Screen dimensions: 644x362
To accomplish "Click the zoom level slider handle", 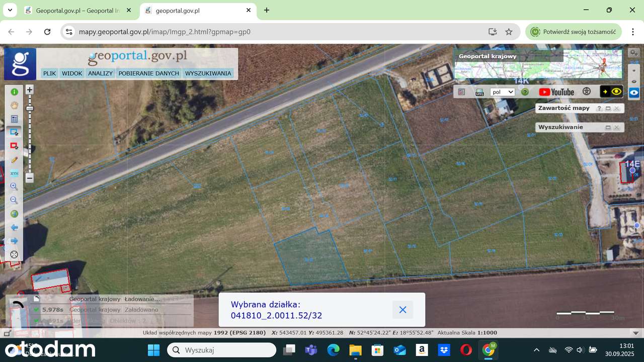I will (30, 108).
